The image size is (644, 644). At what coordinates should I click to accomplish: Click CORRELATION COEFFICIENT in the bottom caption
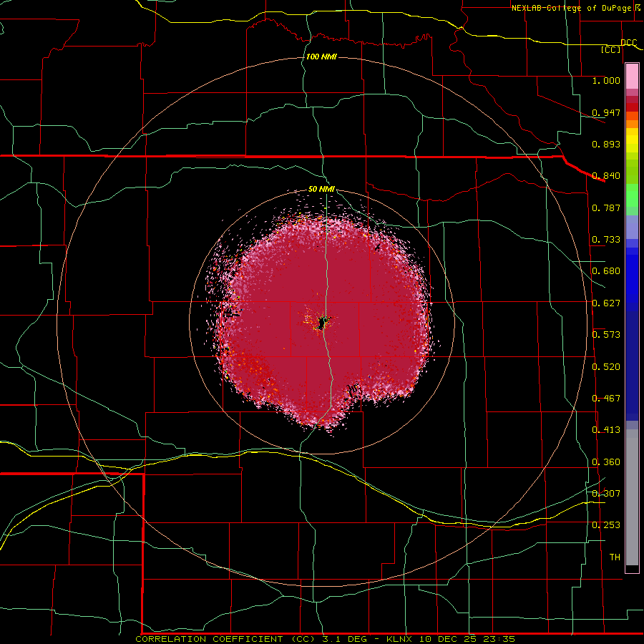(209, 639)
